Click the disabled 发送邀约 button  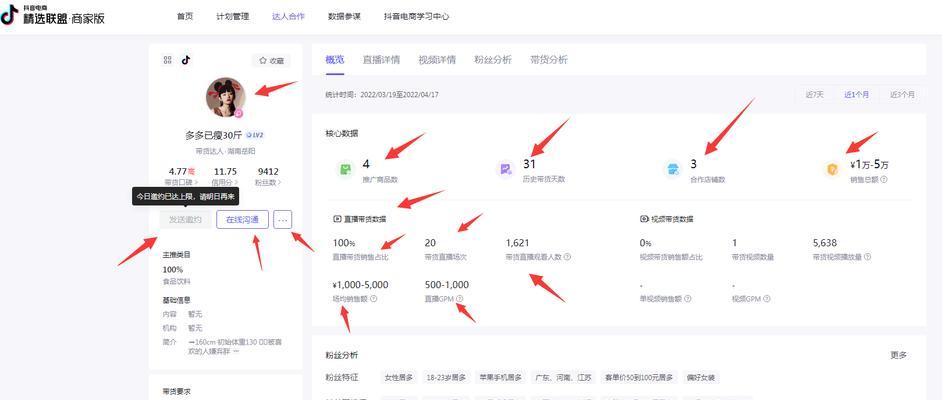[186, 220]
